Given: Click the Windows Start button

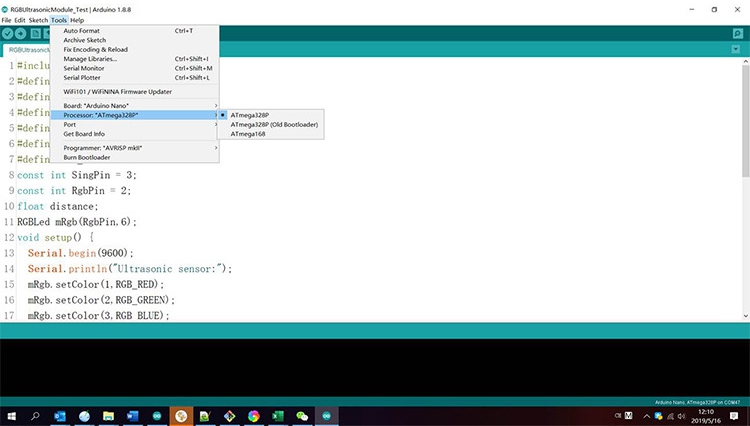Looking at the screenshot, I should 11,416.
